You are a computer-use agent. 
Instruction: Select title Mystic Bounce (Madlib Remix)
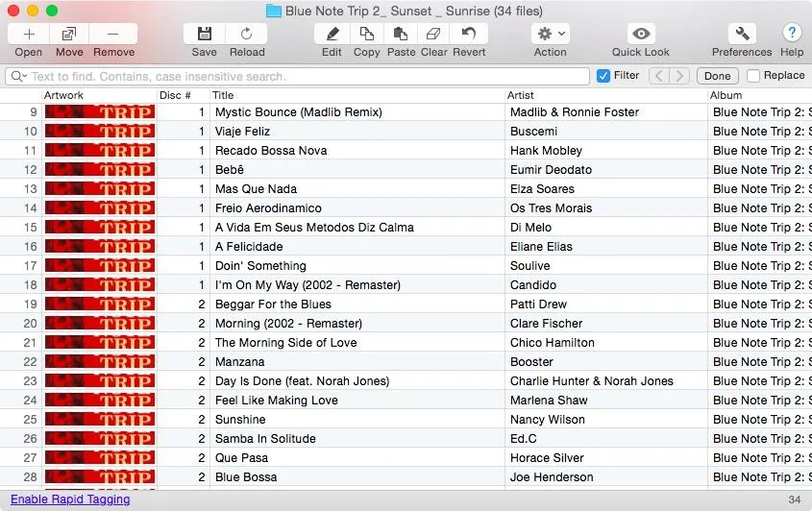298,112
